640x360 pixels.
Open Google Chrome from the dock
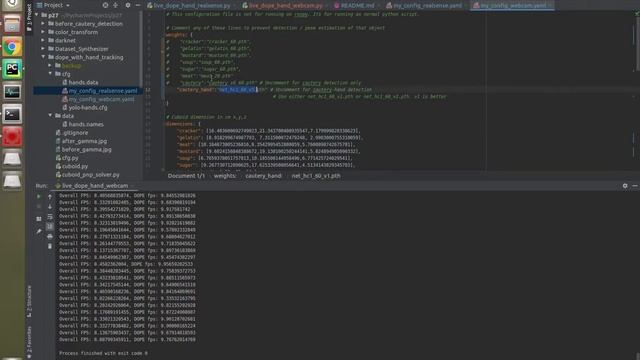tap(12, 47)
